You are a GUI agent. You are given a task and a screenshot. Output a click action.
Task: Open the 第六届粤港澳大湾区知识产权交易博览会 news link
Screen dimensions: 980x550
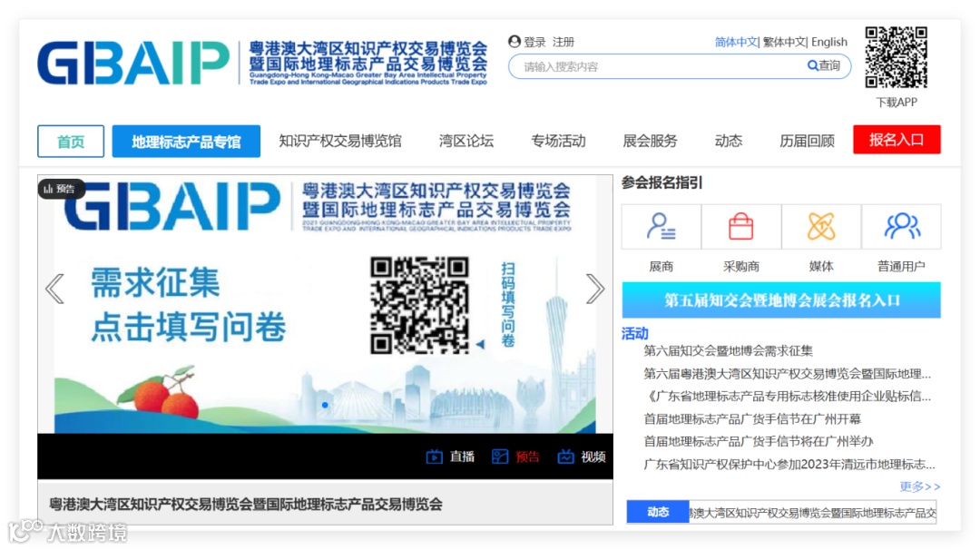tap(788, 374)
